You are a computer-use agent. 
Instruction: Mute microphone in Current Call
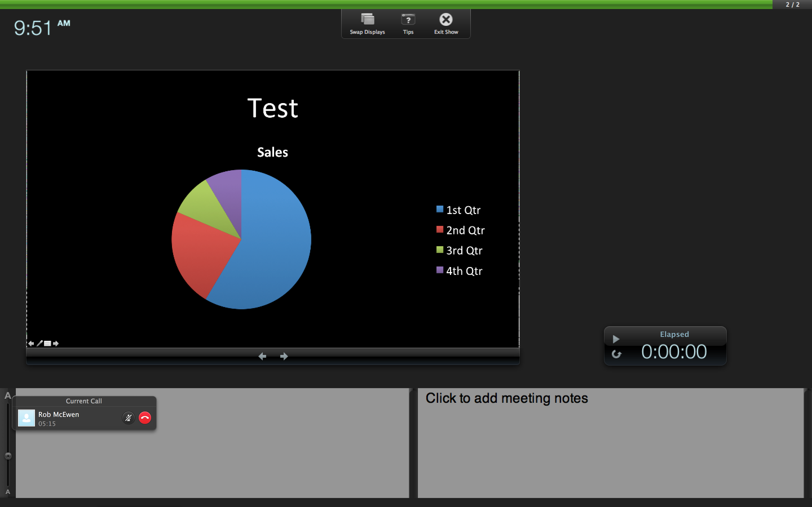[x=128, y=418]
